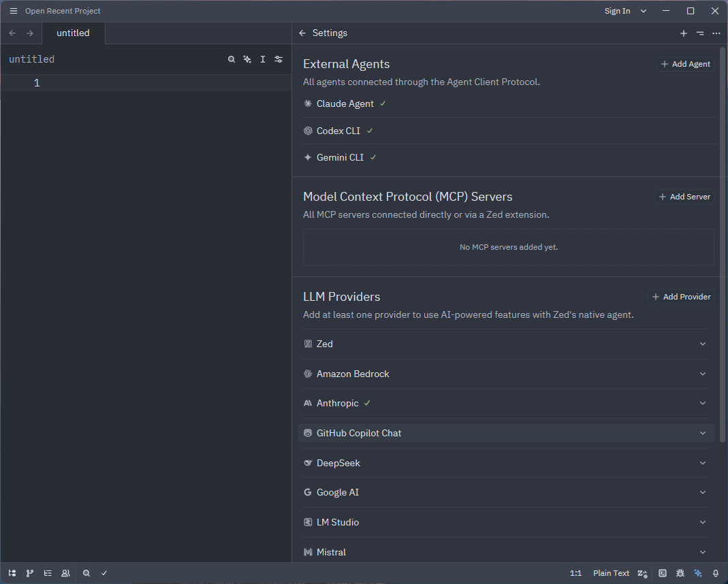Change language via Plain Text status entry
This screenshot has width=728, height=584.
[611, 573]
